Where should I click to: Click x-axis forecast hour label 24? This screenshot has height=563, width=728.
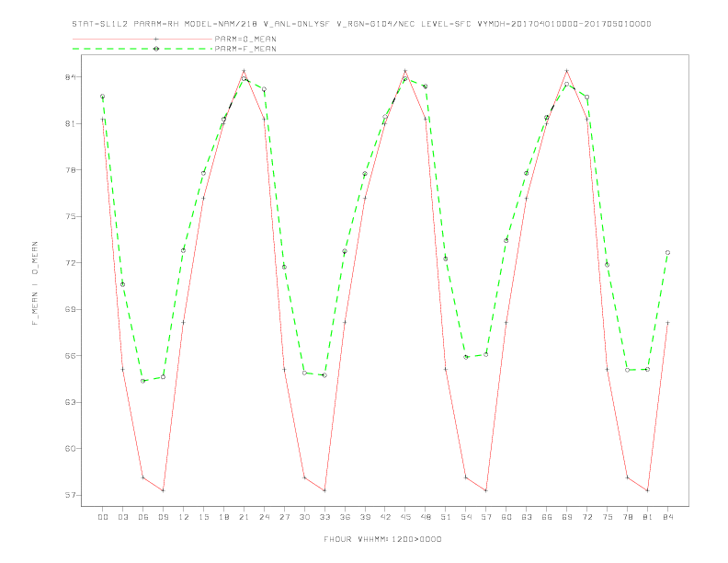click(264, 517)
